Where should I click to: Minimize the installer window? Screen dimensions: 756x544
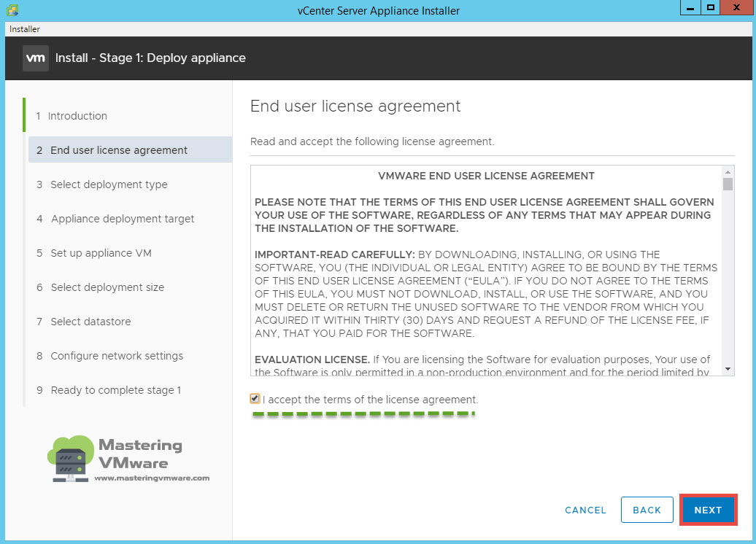690,8
